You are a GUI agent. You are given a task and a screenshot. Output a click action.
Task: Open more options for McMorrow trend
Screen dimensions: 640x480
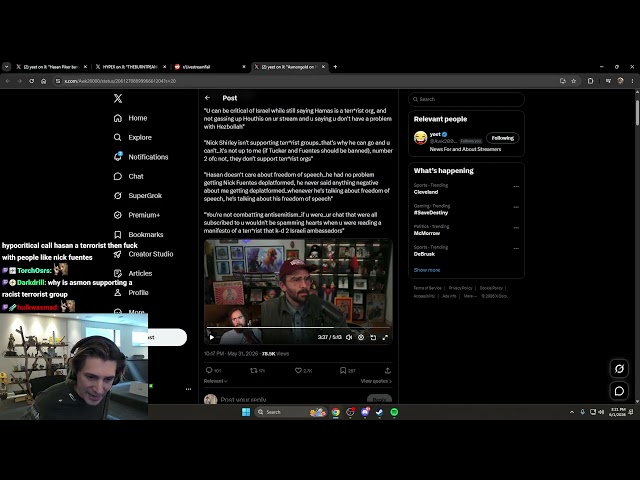(x=516, y=227)
